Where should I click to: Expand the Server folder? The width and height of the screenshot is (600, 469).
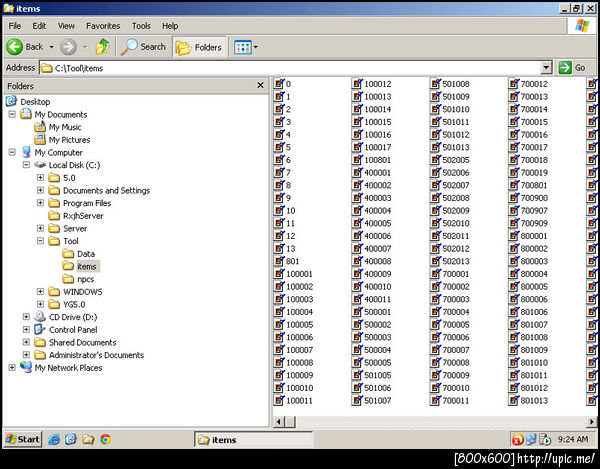pos(40,228)
